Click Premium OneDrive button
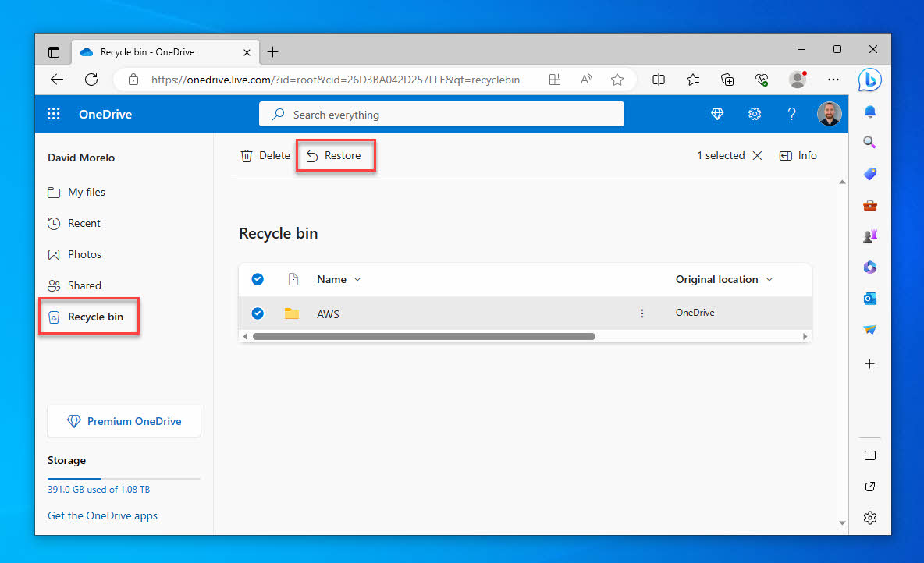 pos(124,421)
